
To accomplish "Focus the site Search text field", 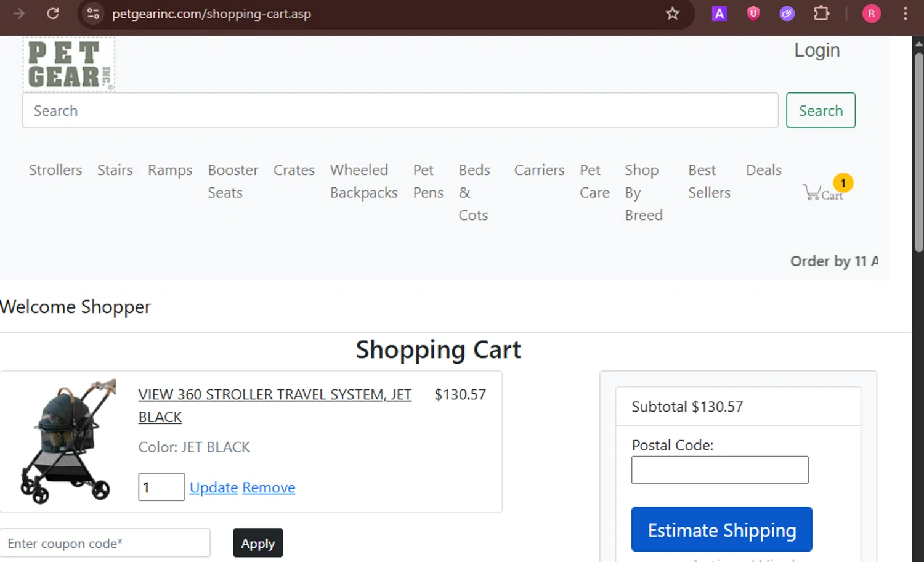I will [400, 110].
